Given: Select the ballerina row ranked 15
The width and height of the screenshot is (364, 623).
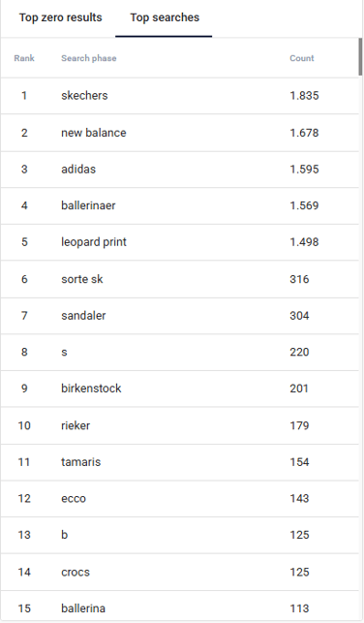Looking at the screenshot, I should (179, 607).
